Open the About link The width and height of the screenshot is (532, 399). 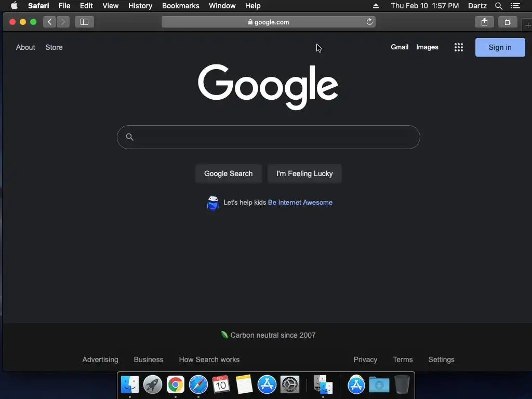[x=25, y=47]
